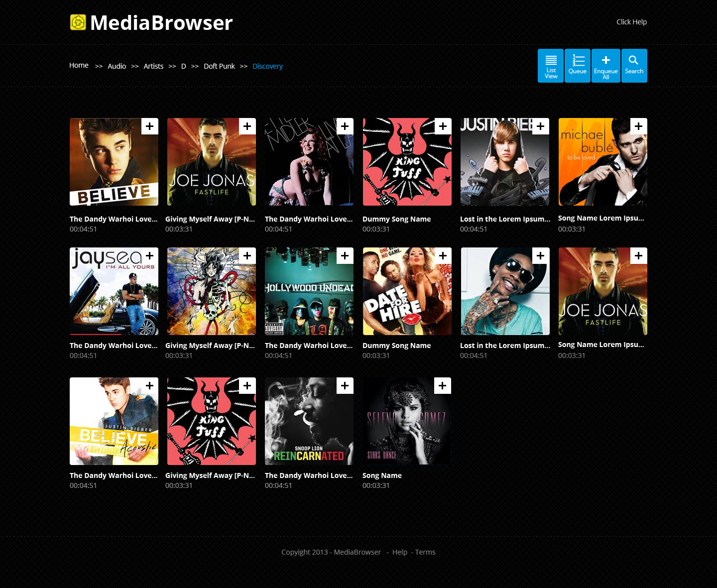The width and height of the screenshot is (717, 588).
Task: Click plus on Joe Jonas cover titled Giving Myself Away
Action: 247,126
